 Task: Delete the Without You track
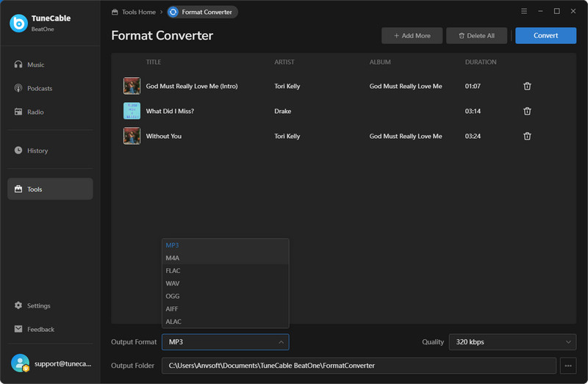coord(527,137)
